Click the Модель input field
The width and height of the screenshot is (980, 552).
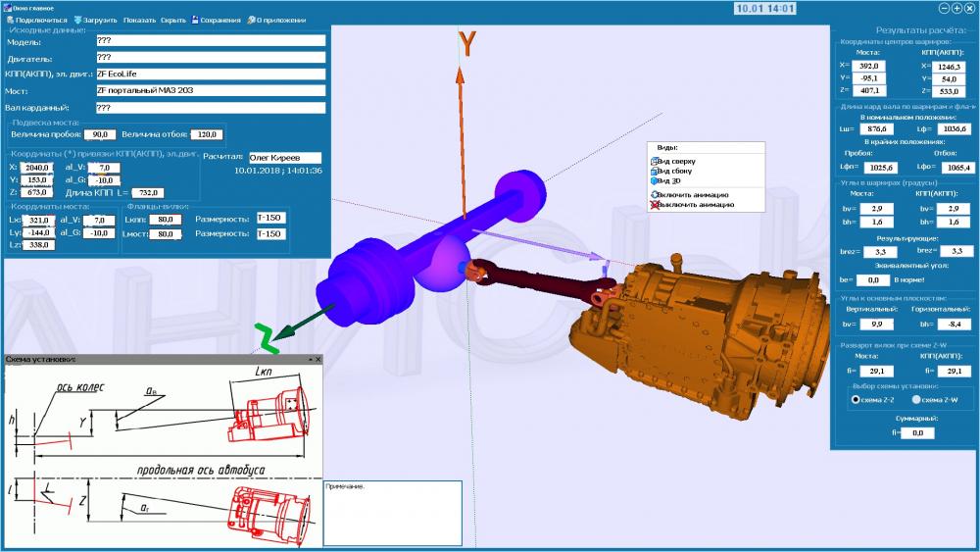point(211,40)
